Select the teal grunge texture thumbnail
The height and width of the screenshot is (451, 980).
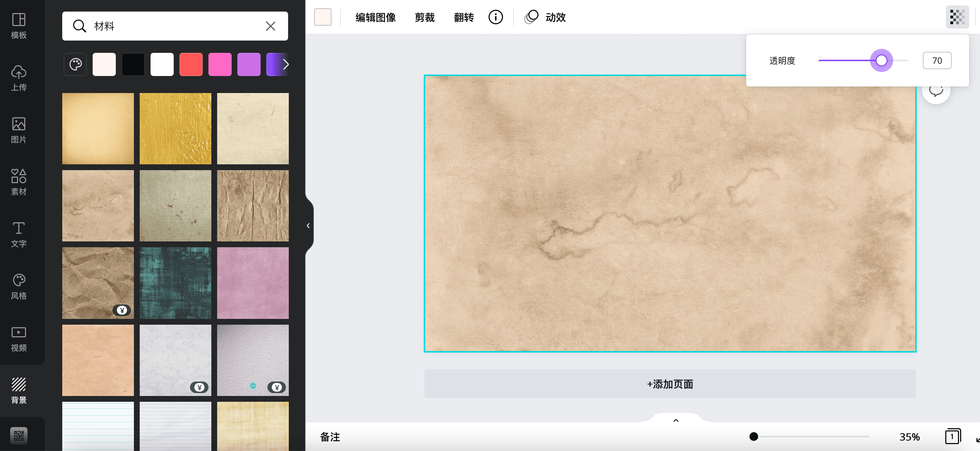point(176,283)
